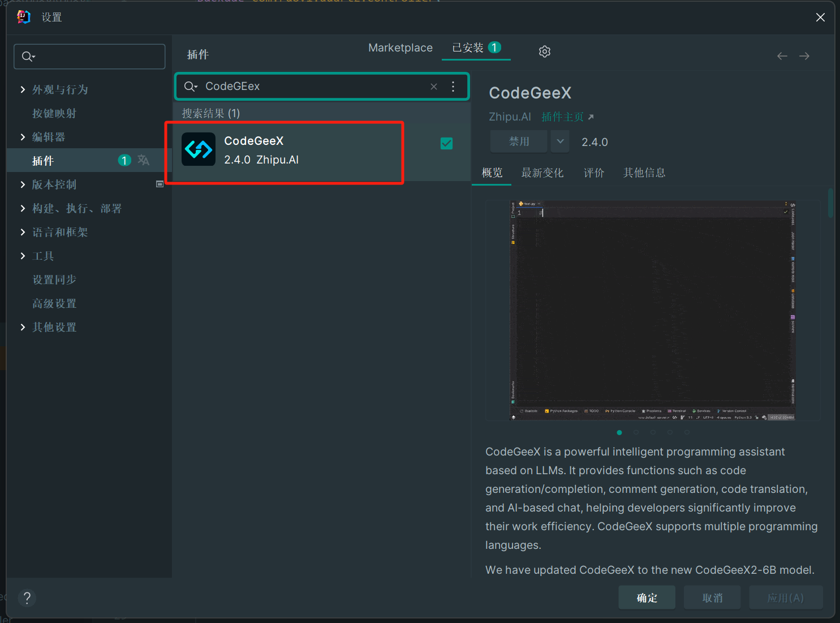The height and width of the screenshot is (623, 840).
Task: Open the 最新变化 tab
Action: click(x=542, y=173)
